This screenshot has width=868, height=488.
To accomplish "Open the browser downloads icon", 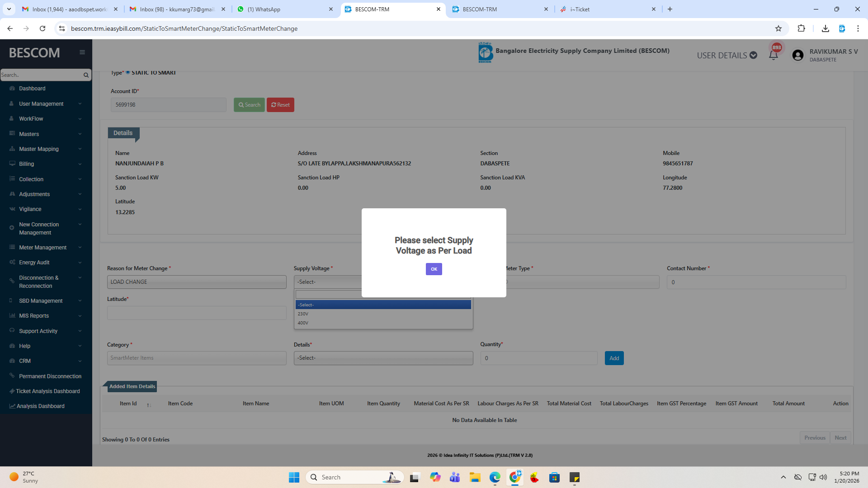I will (x=825, y=28).
